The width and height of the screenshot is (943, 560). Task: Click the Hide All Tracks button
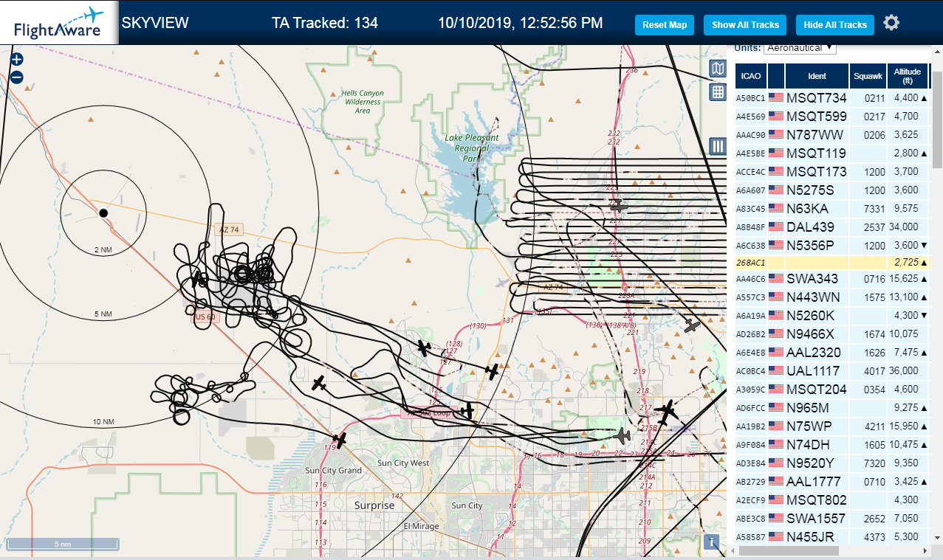point(835,24)
